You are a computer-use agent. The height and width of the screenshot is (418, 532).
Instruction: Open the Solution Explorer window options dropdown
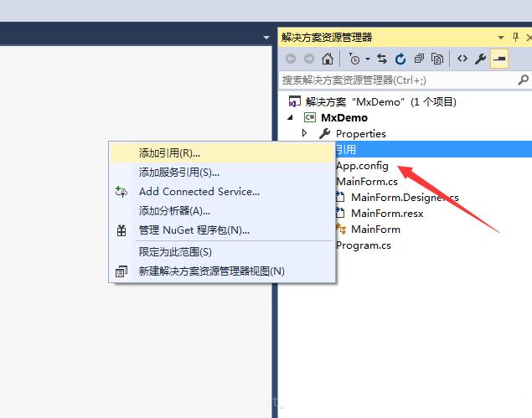[502, 37]
